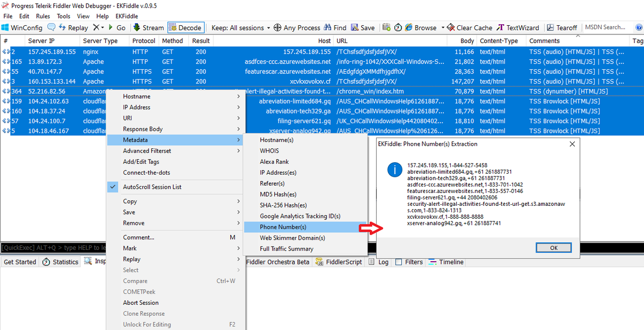Click the Clear Cache button
Screen dimensions: 644x330
[x=470, y=27]
